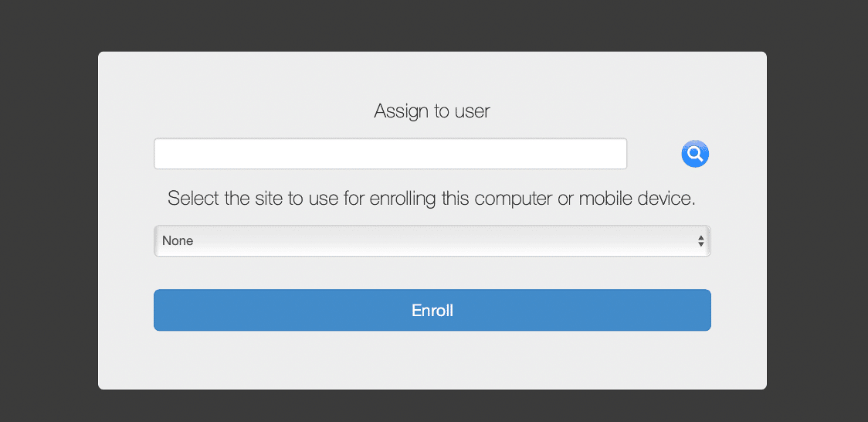Screen dimensions: 868x422
Task: Click the blue magnifying glass search icon
Action: pyautogui.click(x=695, y=155)
